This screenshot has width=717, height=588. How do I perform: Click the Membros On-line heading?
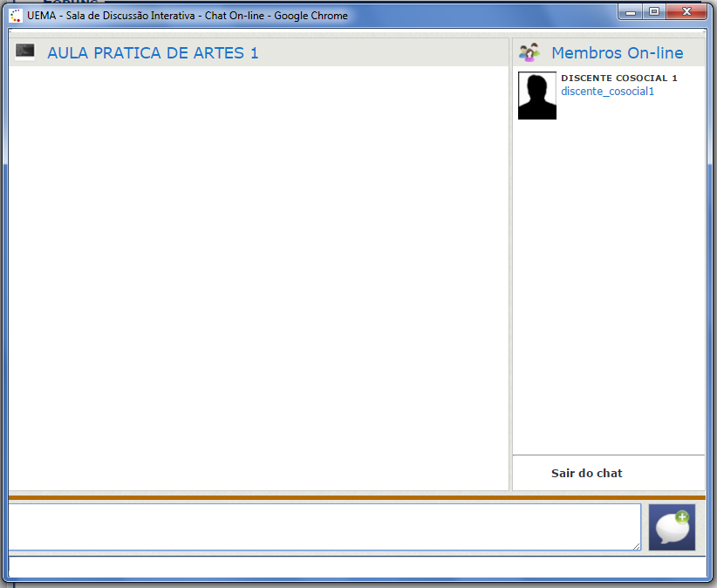coord(618,52)
